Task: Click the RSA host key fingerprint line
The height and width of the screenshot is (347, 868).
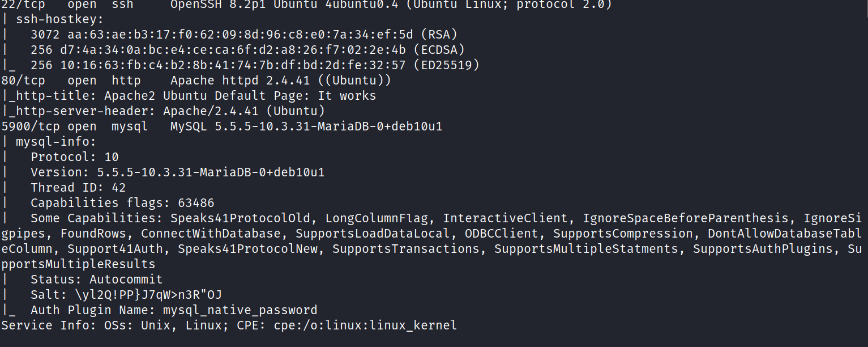Action: 243,35
